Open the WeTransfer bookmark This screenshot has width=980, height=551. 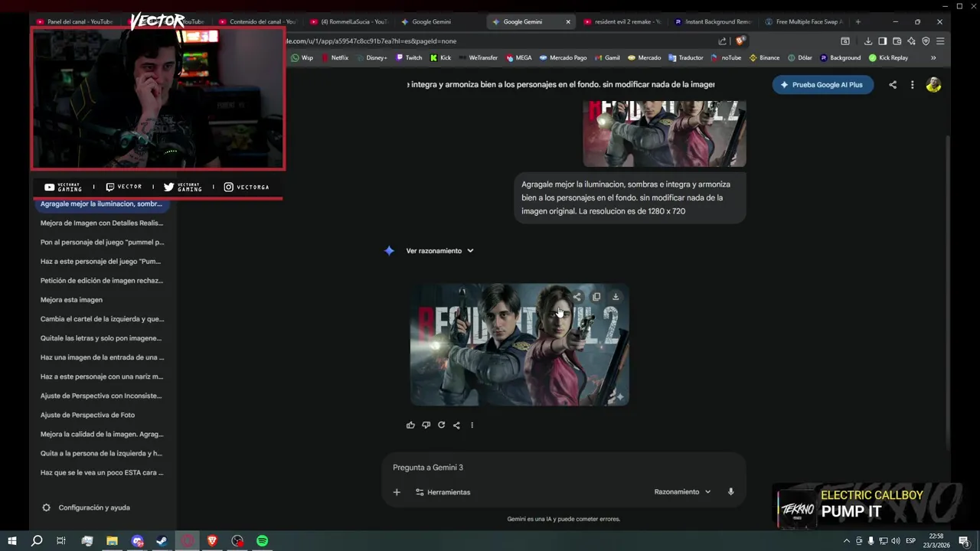(478, 57)
